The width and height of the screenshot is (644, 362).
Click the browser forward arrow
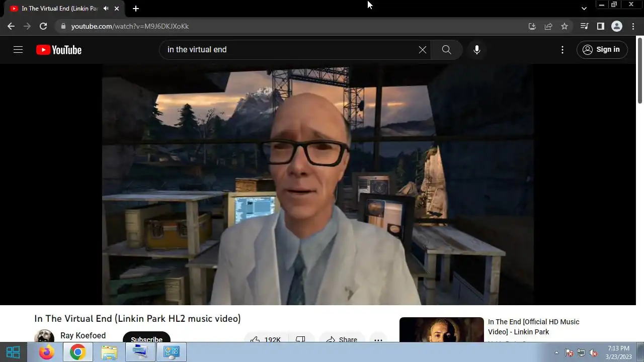tap(27, 26)
